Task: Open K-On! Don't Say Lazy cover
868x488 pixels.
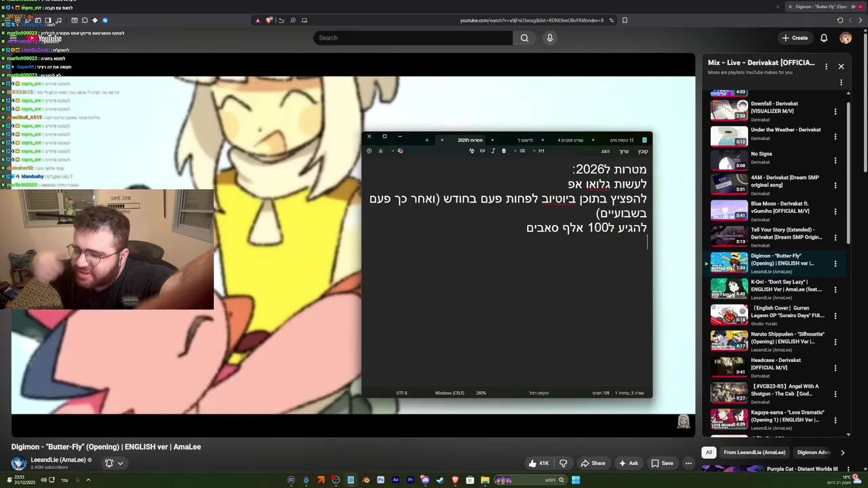Action: tap(787, 285)
